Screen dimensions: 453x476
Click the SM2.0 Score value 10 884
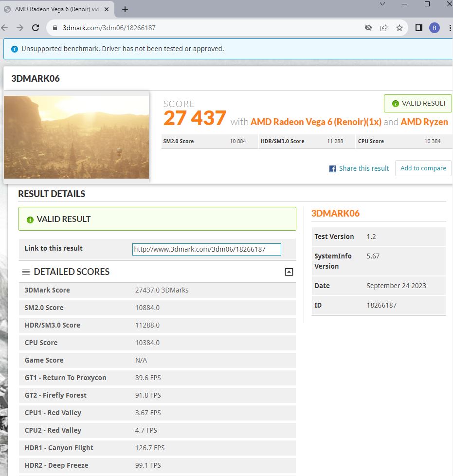(x=238, y=141)
